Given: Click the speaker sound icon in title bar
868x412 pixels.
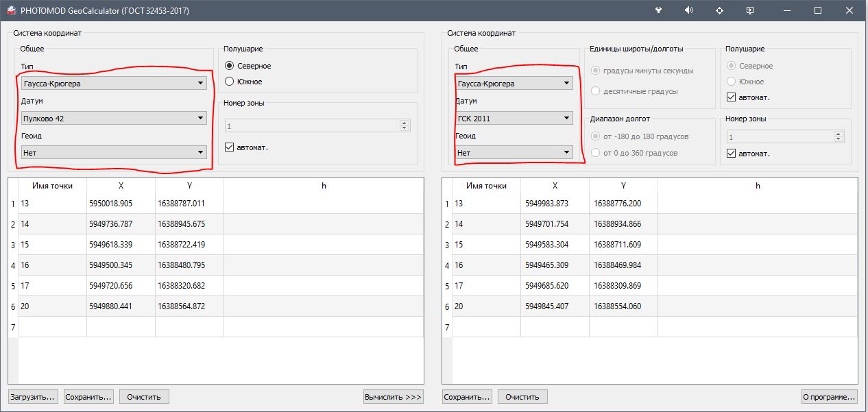Looking at the screenshot, I should (688, 10).
